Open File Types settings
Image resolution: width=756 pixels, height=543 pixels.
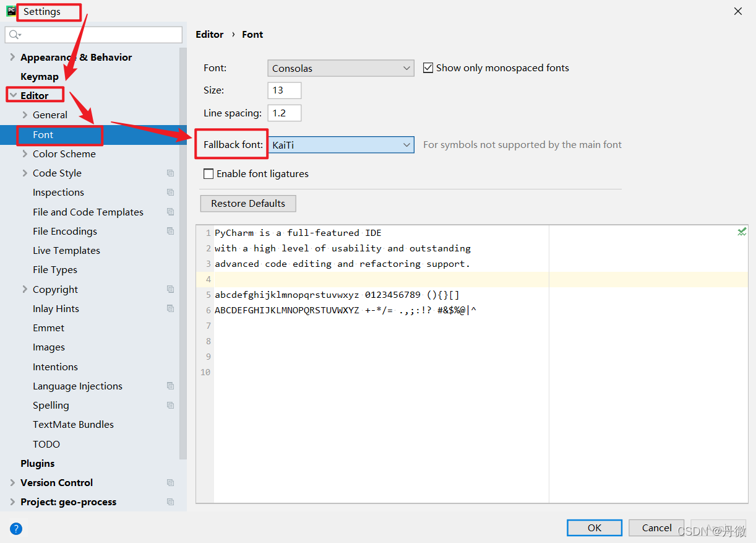pos(55,270)
